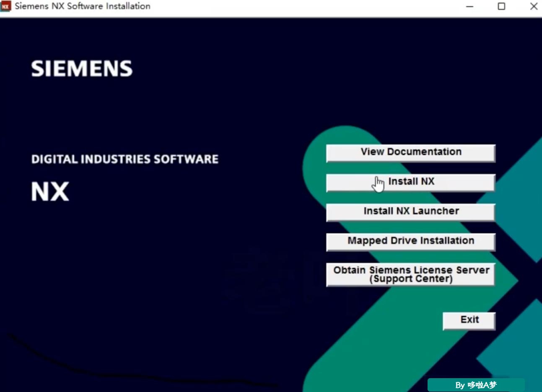Viewport: 542px width, 392px height.
Task: Click the SIEMENS logo
Action: pos(82,69)
